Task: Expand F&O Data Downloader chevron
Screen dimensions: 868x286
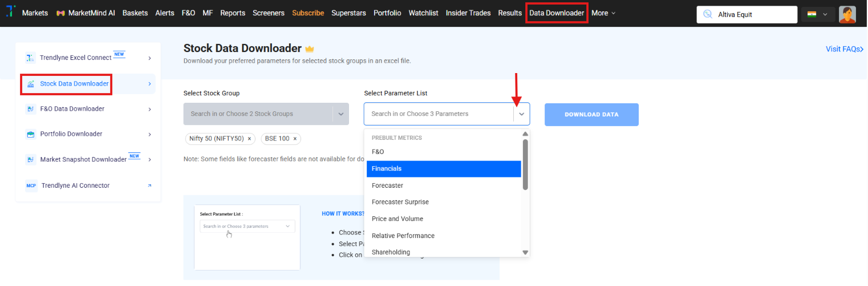Action: click(x=149, y=108)
